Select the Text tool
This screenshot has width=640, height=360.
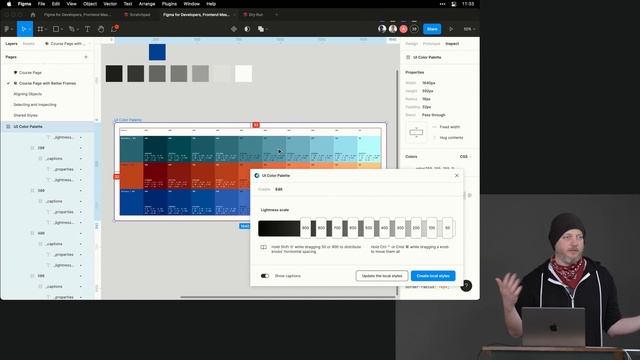(87, 29)
